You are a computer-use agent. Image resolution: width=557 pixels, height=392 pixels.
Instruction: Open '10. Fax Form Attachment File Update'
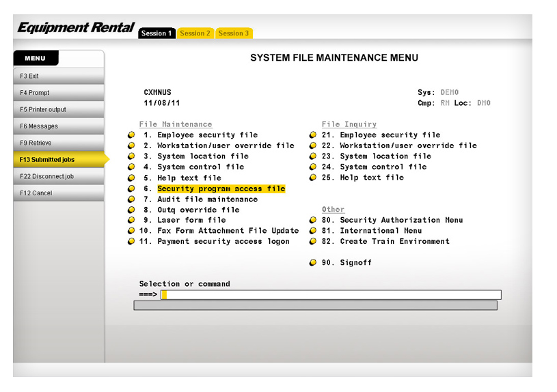(219, 231)
